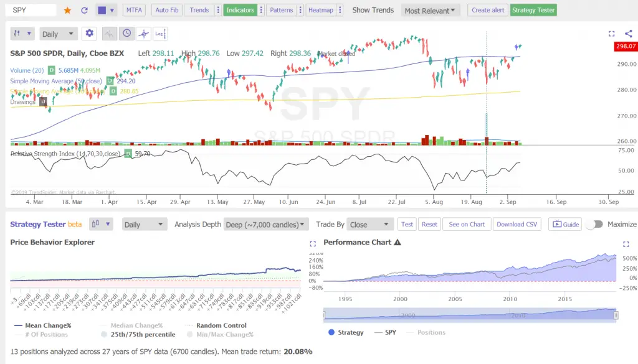Click left handle of performance range slider
This screenshot has height=364, width=638.
[x=324, y=315]
